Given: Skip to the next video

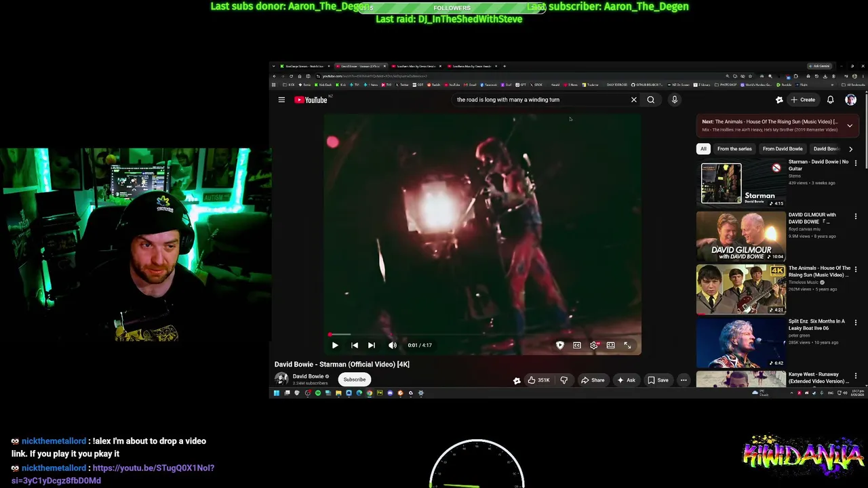Looking at the screenshot, I should (372, 345).
